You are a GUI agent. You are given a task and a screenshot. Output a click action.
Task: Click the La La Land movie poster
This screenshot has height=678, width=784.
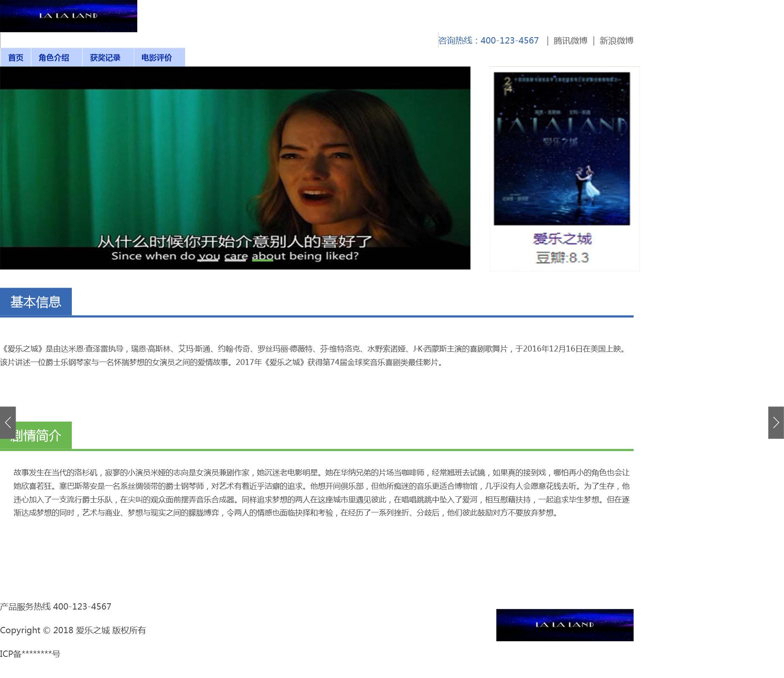[x=561, y=149]
